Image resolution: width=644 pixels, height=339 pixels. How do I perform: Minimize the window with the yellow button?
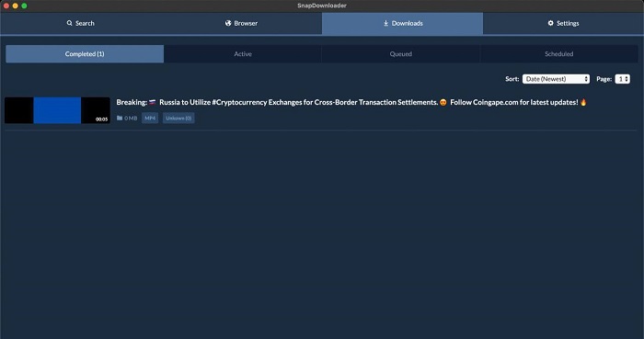pos(16,6)
